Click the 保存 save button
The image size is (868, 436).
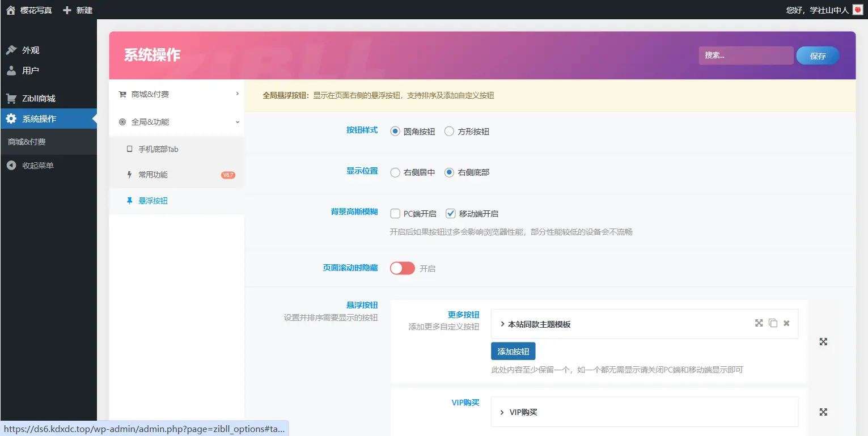click(x=817, y=55)
